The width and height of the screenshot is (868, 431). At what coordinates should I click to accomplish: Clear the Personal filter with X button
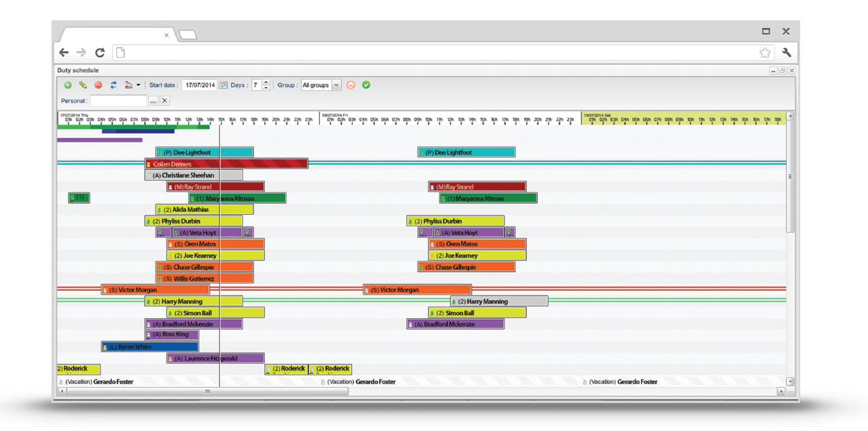pos(164,101)
